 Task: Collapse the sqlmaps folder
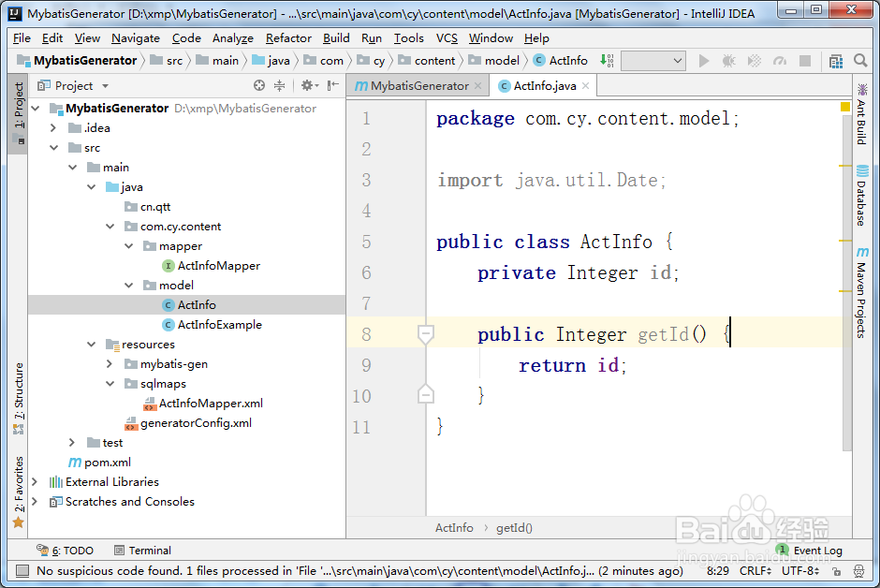pos(110,384)
